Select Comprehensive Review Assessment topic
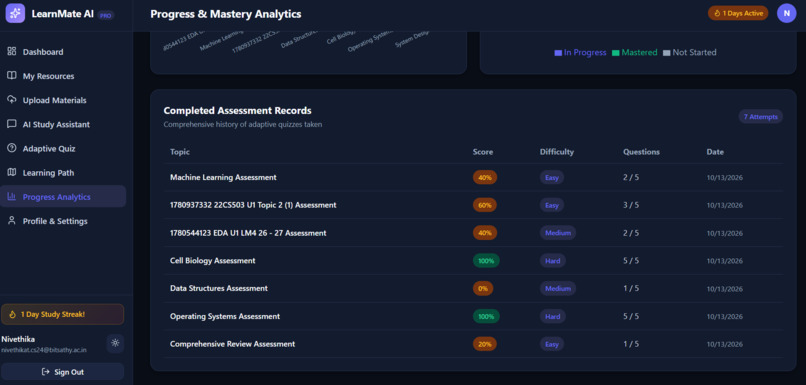 (x=232, y=344)
